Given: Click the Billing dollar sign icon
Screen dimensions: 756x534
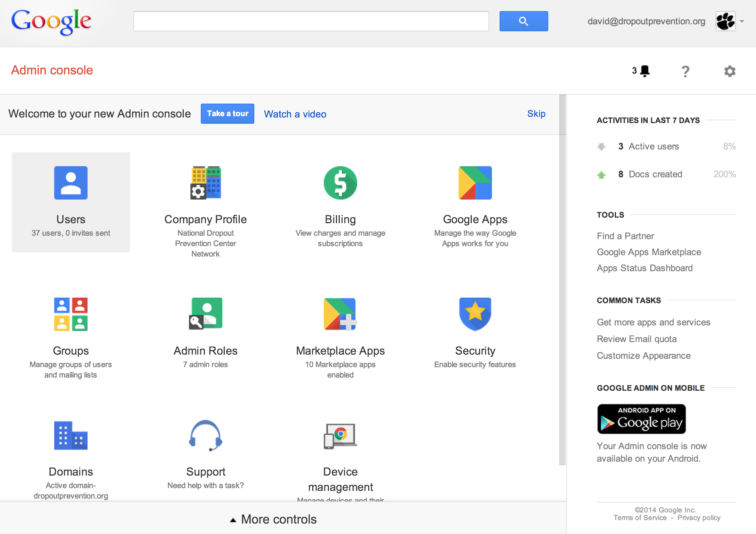Looking at the screenshot, I should 340,183.
